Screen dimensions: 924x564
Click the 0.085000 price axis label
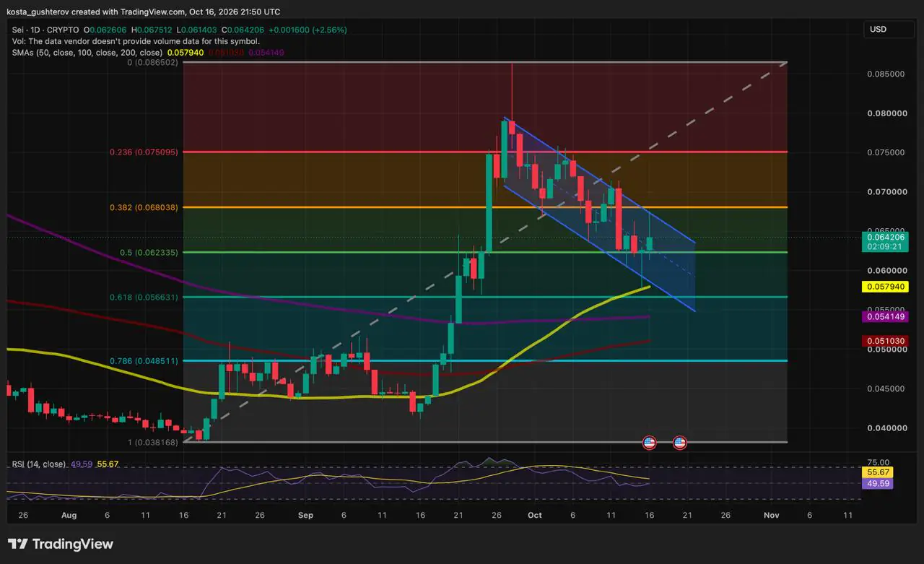886,74
